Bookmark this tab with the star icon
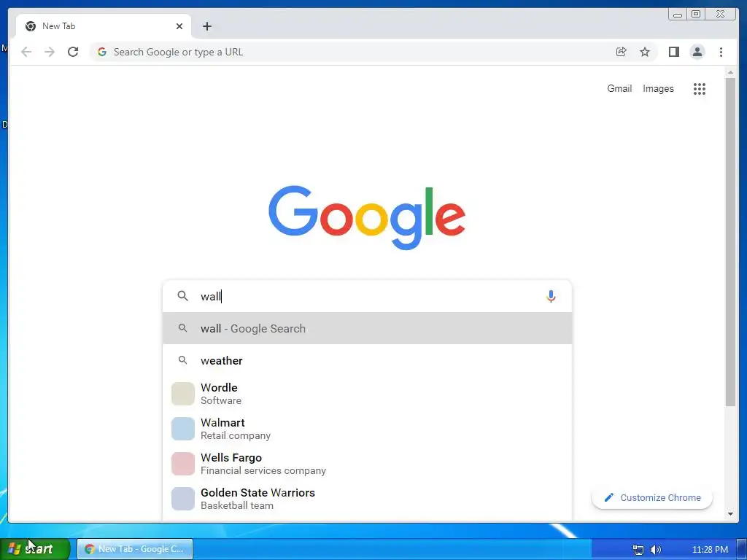Screen dimensions: 747x560 [645, 52]
